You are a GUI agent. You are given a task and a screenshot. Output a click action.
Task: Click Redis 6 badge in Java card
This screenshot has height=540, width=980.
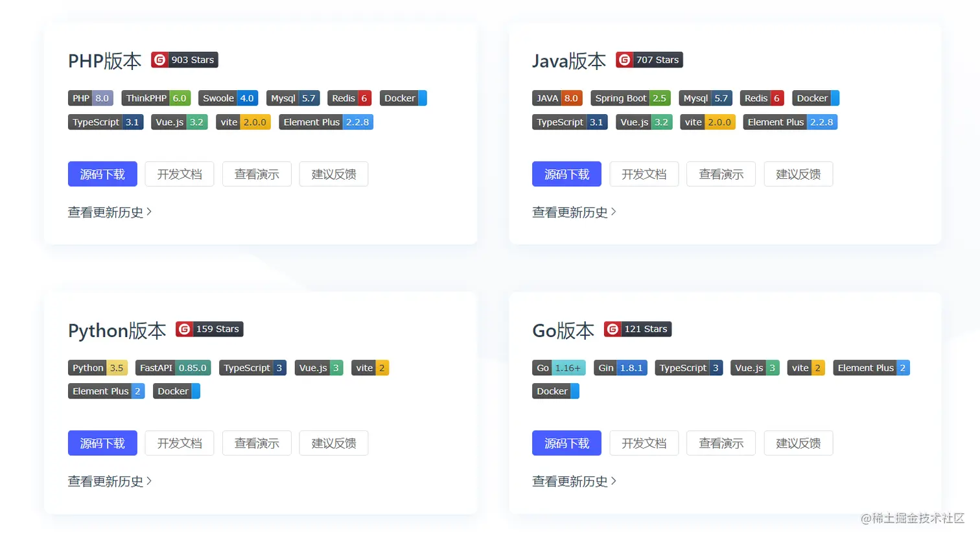pyautogui.click(x=762, y=98)
